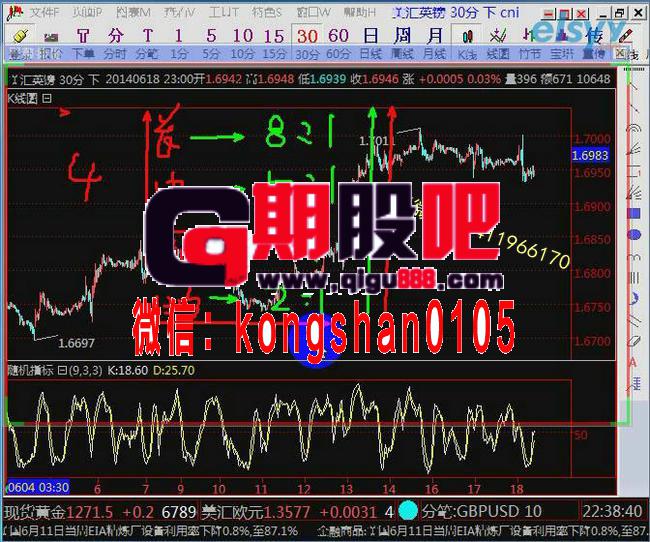Click the 22:38:40 clock in the status bar

pos(612,512)
